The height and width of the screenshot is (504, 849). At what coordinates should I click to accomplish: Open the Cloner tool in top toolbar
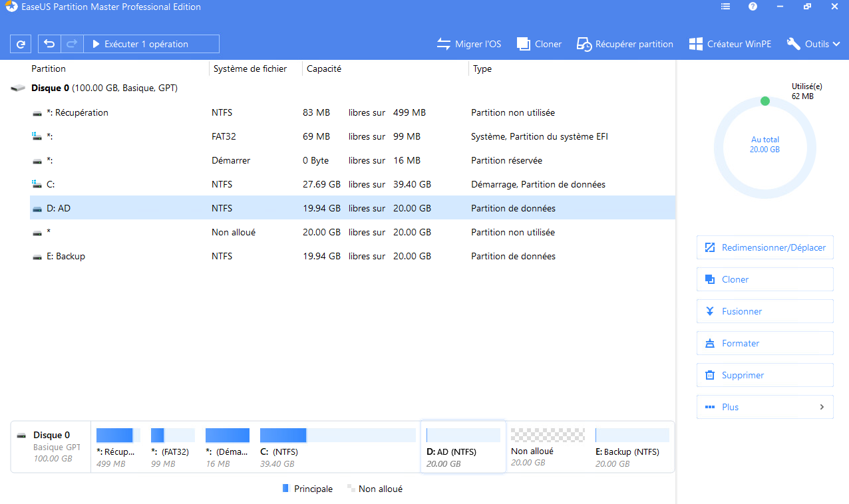pos(539,44)
